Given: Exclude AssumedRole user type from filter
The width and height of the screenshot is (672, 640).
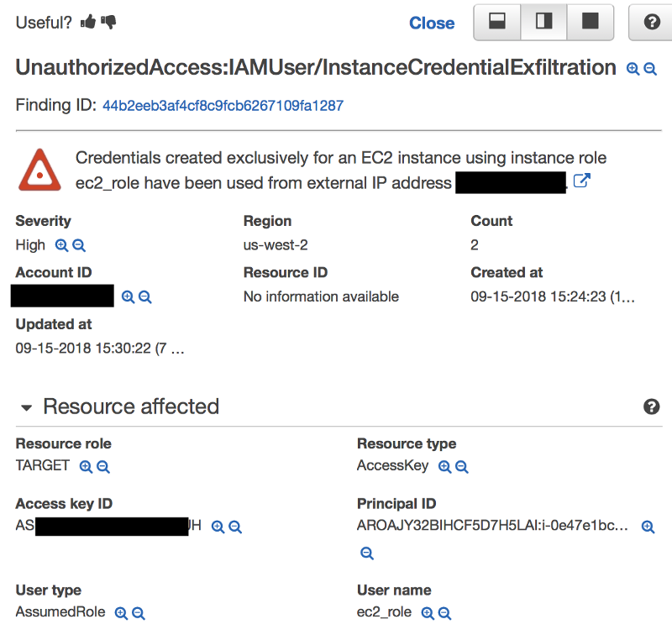Looking at the screenshot, I should [x=138, y=613].
